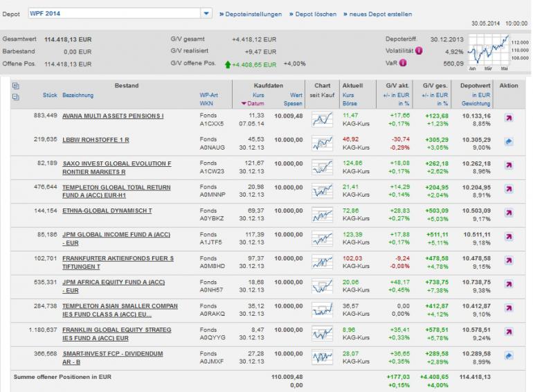The width and height of the screenshot is (533, 392).
Task: Click neues Depot erstellen link
Action: [378, 14]
